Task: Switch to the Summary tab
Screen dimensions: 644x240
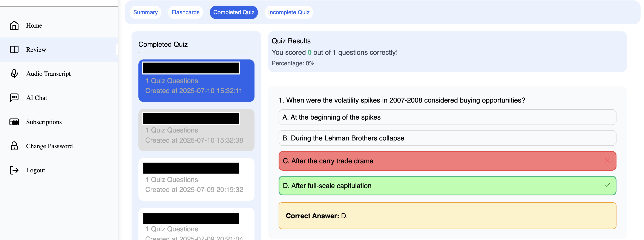Action: 145,12
